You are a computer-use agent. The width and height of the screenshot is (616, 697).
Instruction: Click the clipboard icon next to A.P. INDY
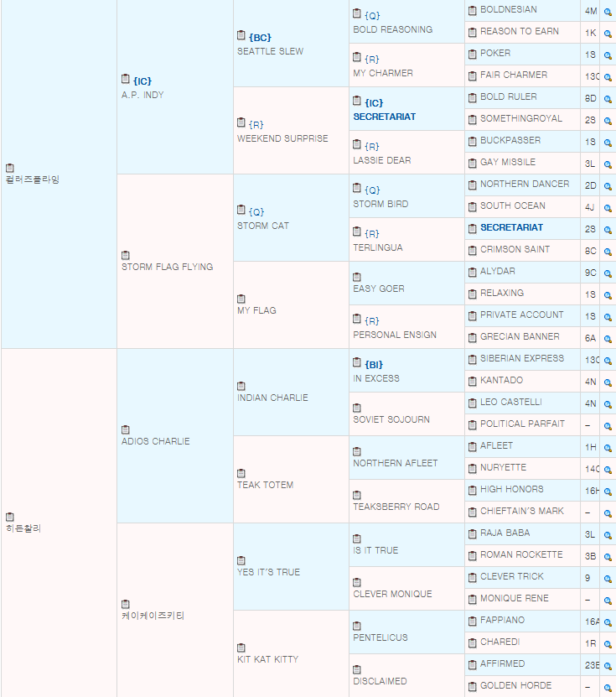point(126,79)
